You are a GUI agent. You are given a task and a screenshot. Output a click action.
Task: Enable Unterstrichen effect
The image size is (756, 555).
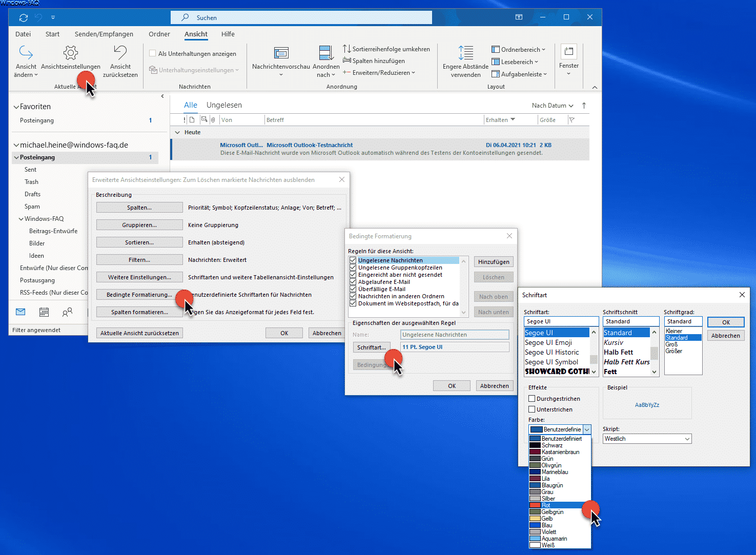(x=532, y=409)
